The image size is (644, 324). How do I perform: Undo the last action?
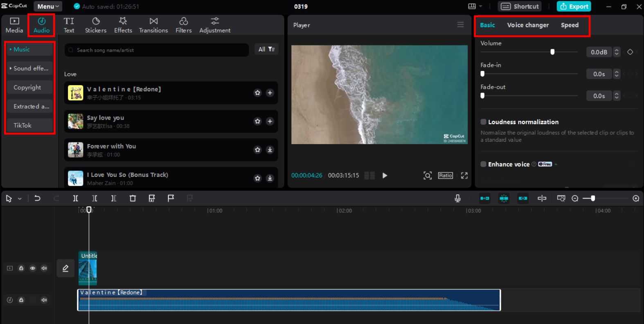point(37,198)
